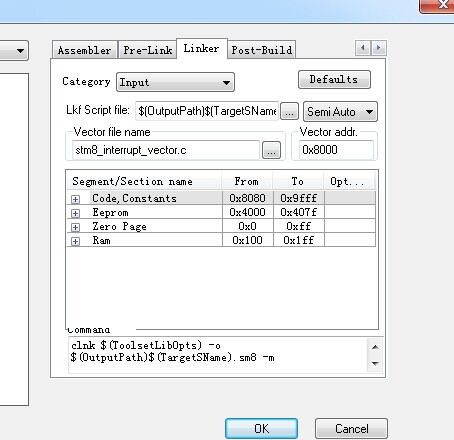This screenshot has height=440, width=454.
Task: Go to the Post-Build tab
Action: tap(262, 50)
